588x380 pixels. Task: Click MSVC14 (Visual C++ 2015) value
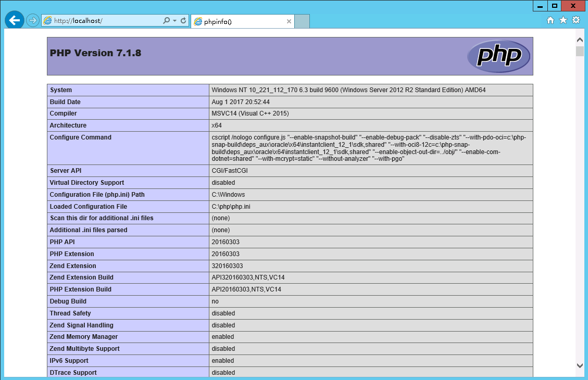(250, 113)
